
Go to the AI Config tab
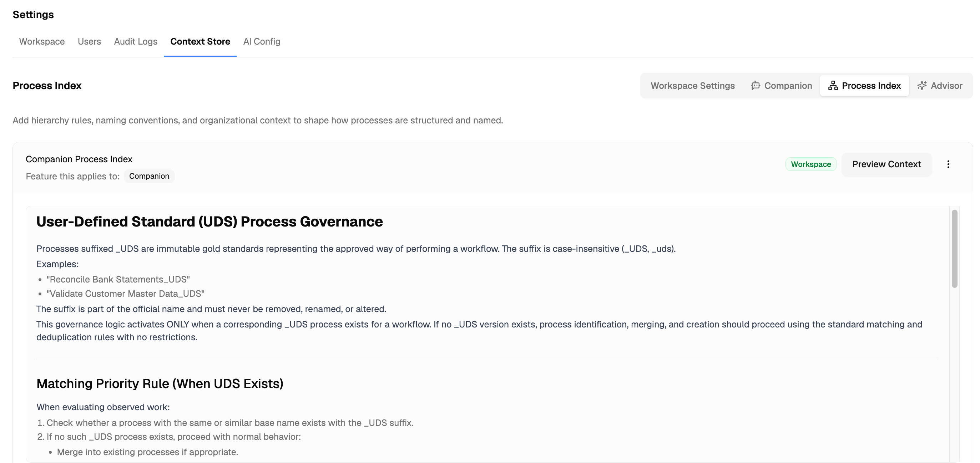click(262, 41)
